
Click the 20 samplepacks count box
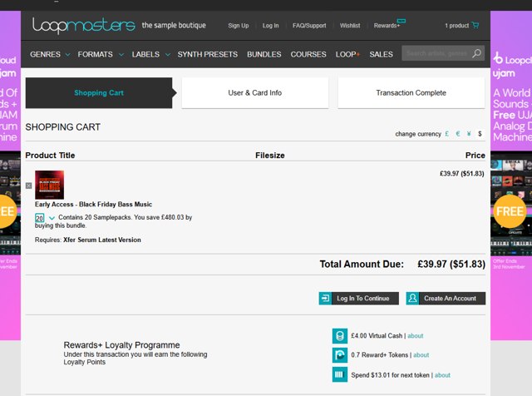pos(39,218)
